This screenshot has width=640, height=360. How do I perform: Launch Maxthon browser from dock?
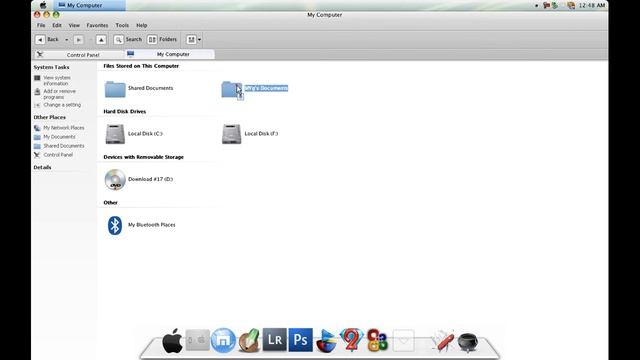click(x=223, y=340)
